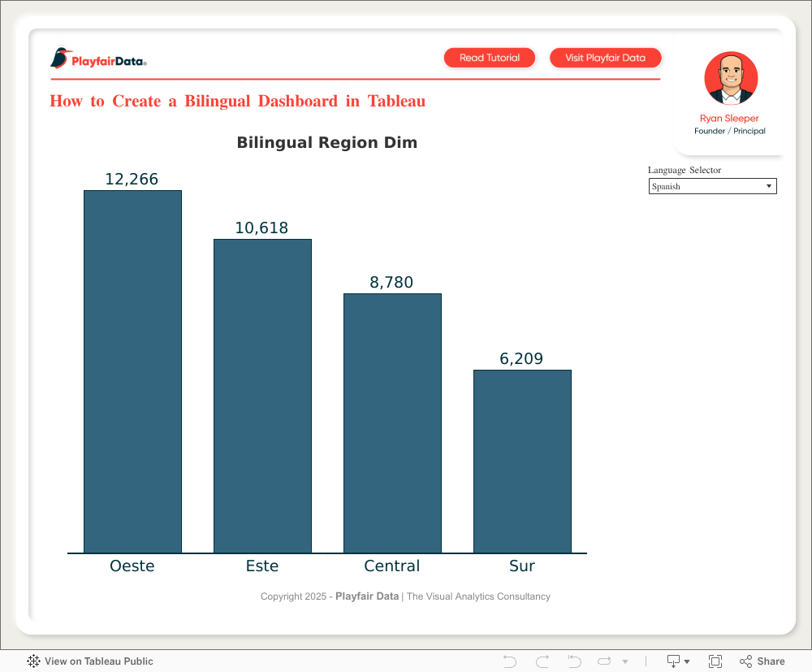Click the Read Tutorial button
This screenshot has width=812, height=672.
490,58
